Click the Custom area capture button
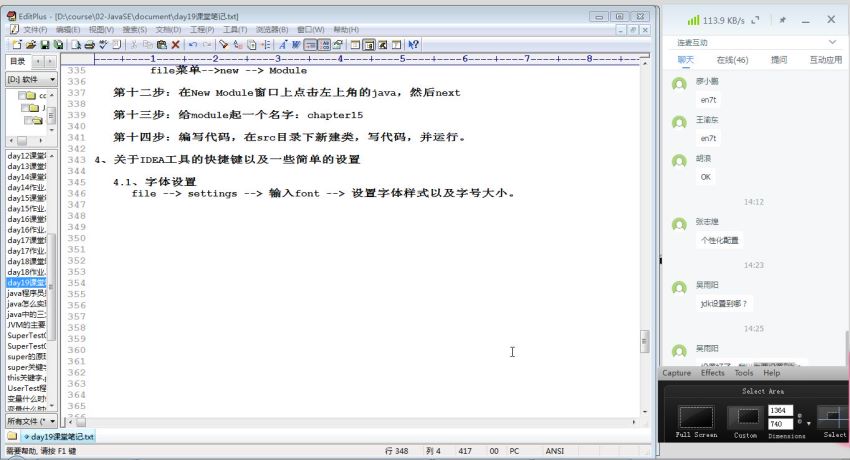Screen dimensions: 850x460 coord(746,422)
